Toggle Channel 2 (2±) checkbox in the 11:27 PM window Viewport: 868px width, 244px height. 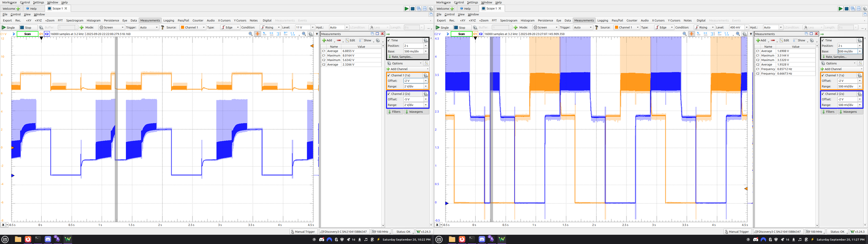click(823, 94)
